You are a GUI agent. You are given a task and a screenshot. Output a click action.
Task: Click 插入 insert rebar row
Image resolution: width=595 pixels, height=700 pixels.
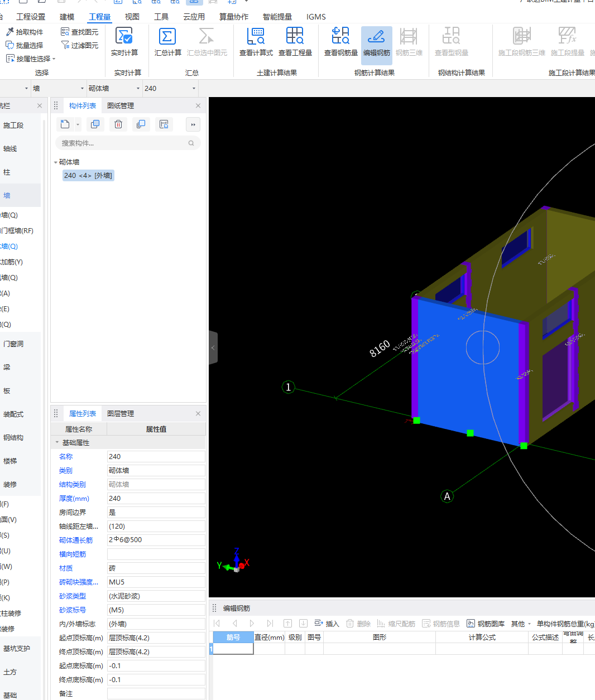(x=327, y=624)
